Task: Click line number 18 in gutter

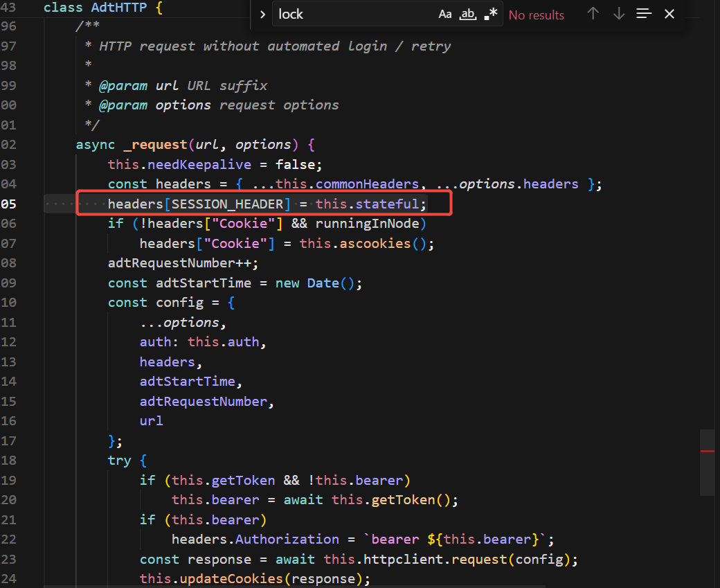Action: point(8,461)
